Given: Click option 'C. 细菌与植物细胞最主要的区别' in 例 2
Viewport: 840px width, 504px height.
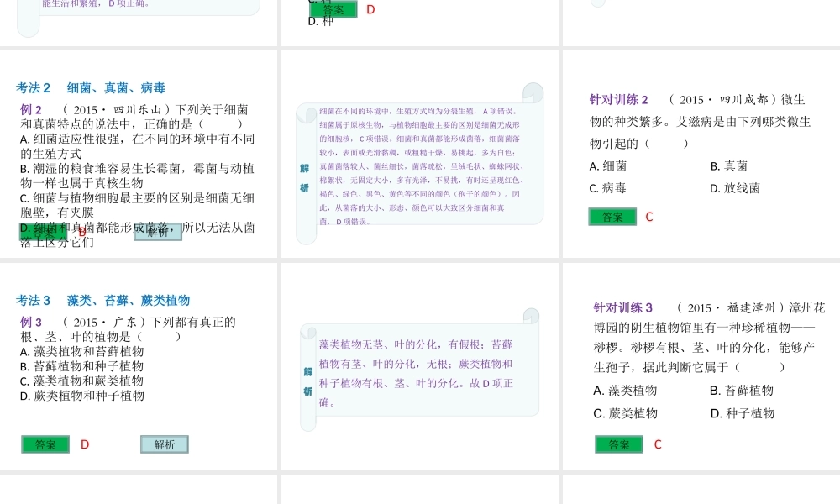Looking at the screenshot, I should (x=137, y=205).
